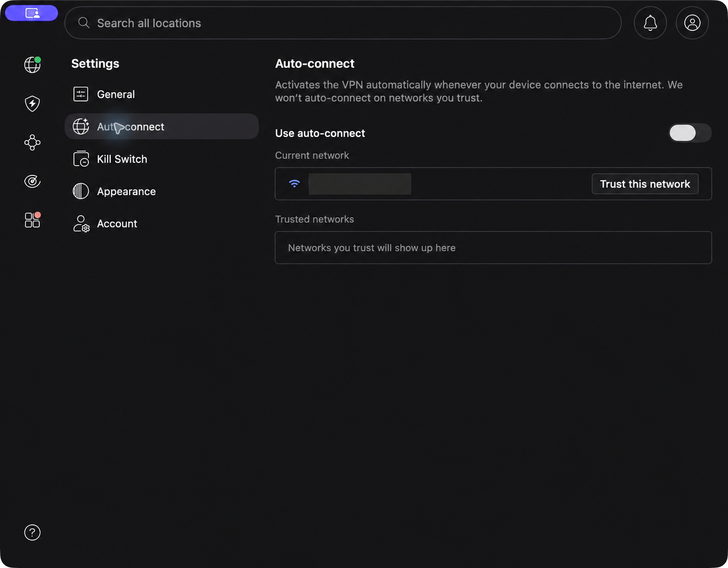Click the "Settings" heading
728x568 pixels.
95,64
